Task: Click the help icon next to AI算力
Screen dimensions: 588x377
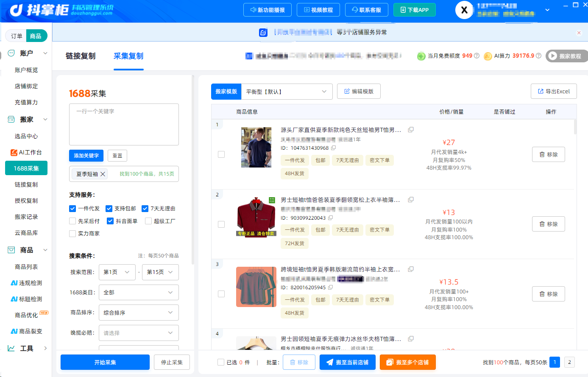Action: (x=538, y=56)
